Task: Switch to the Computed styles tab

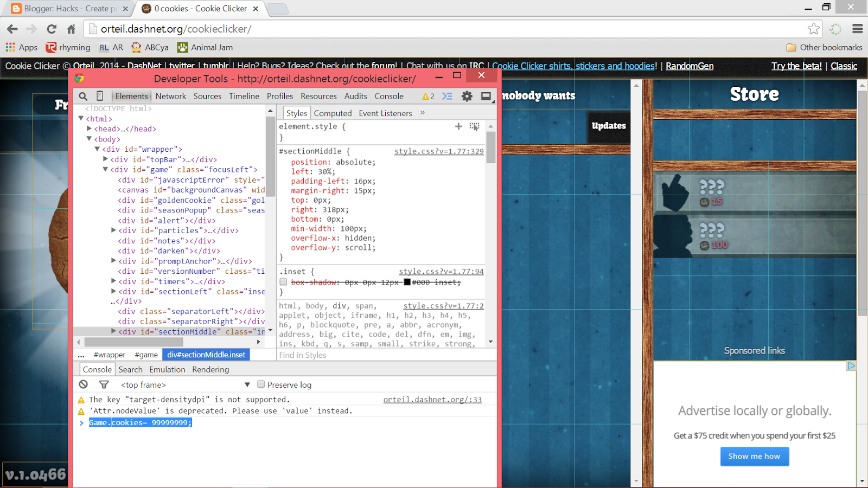Action: tap(333, 113)
